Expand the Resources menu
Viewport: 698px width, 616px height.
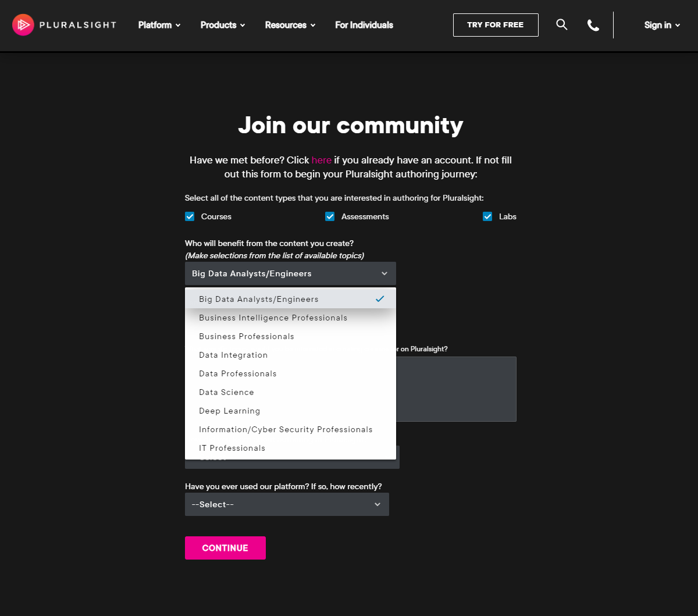pyautogui.click(x=290, y=25)
